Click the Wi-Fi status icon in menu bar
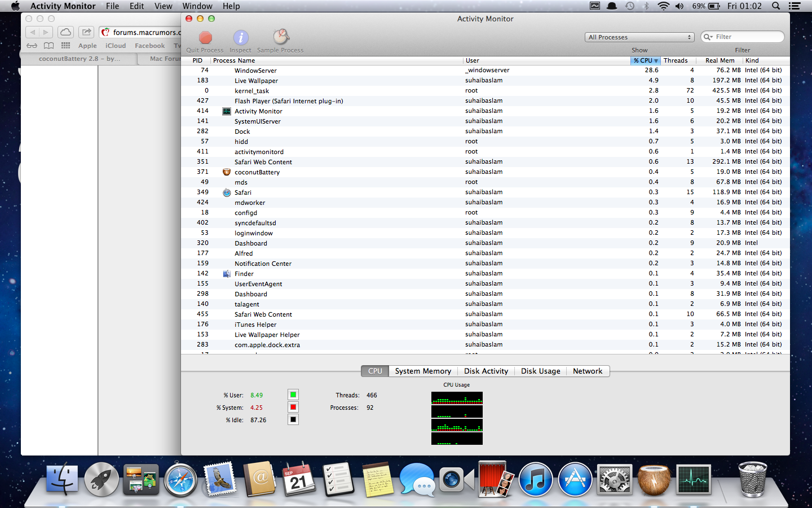812x508 pixels. (664, 6)
